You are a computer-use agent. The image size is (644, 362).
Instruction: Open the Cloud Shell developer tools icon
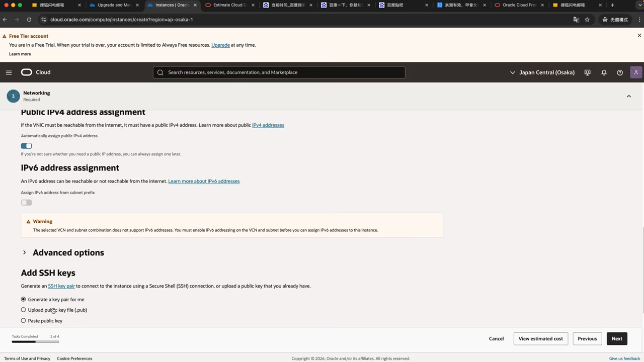click(587, 72)
